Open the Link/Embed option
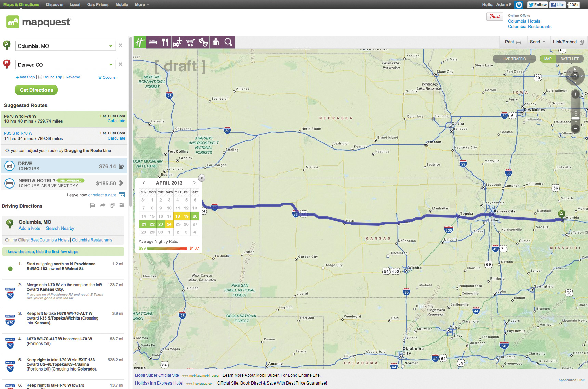Viewport: 588px width, 389px height. [569, 42]
